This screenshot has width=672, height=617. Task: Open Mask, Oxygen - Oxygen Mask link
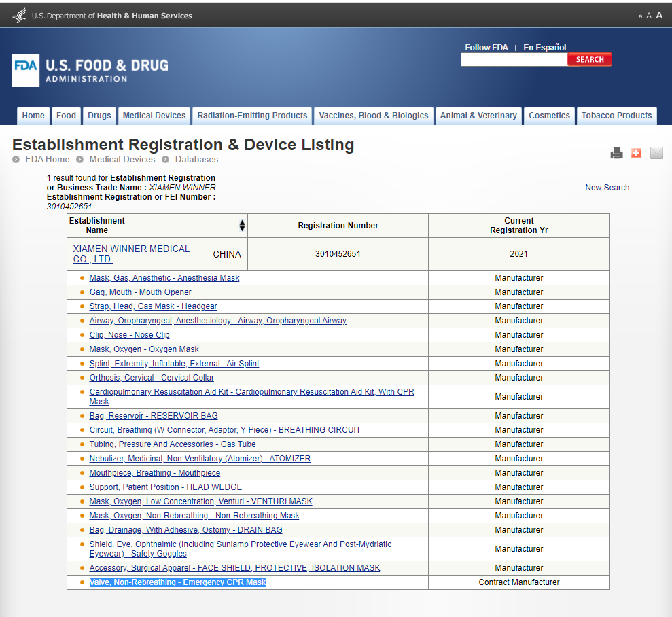coord(144,349)
